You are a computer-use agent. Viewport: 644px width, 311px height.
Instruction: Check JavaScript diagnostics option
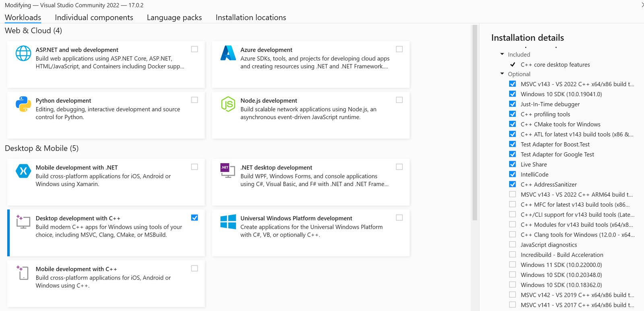[x=512, y=245]
